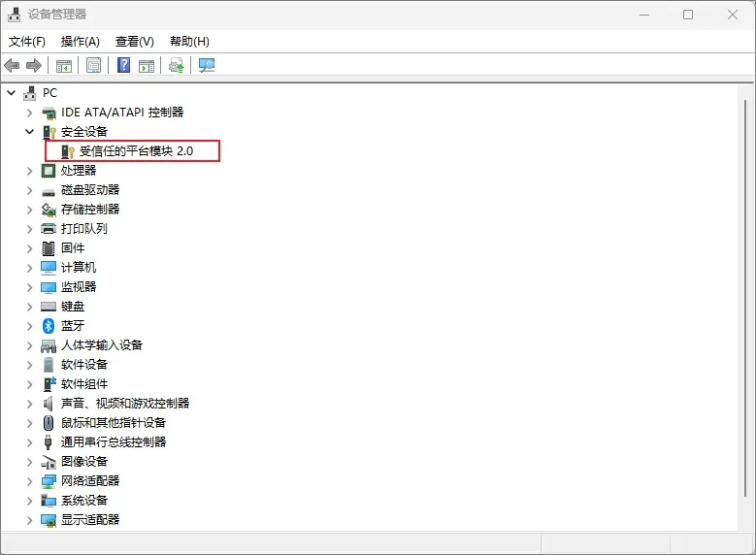Open the 文件(F) menu
Image resolution: width=756 pixels, height=555 pixels.
27,41
